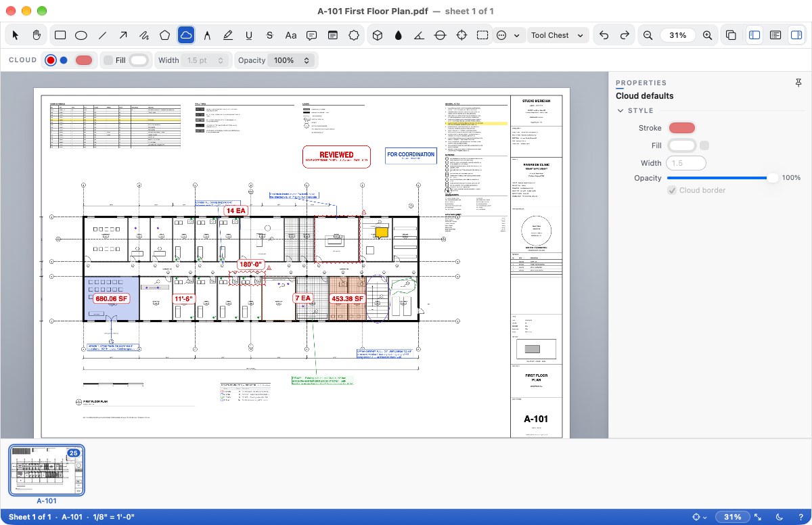
Task: Pin the Properties panel
Action: (798, 83)
